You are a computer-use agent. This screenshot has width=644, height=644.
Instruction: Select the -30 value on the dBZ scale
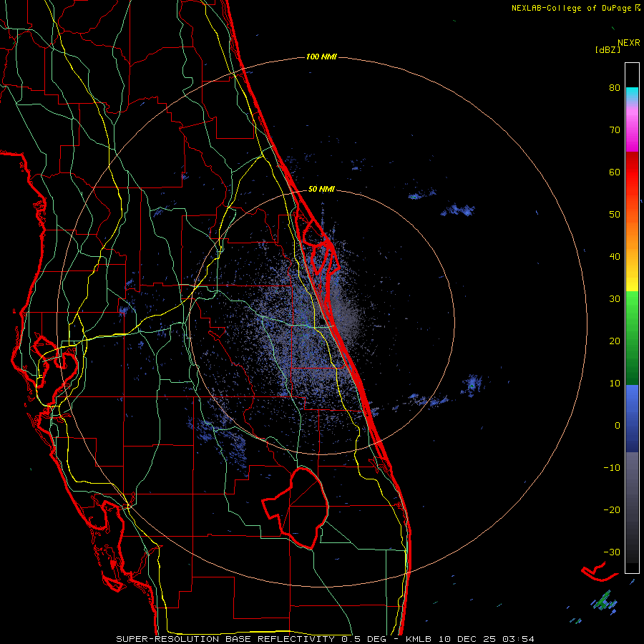(x=612, y=552)
